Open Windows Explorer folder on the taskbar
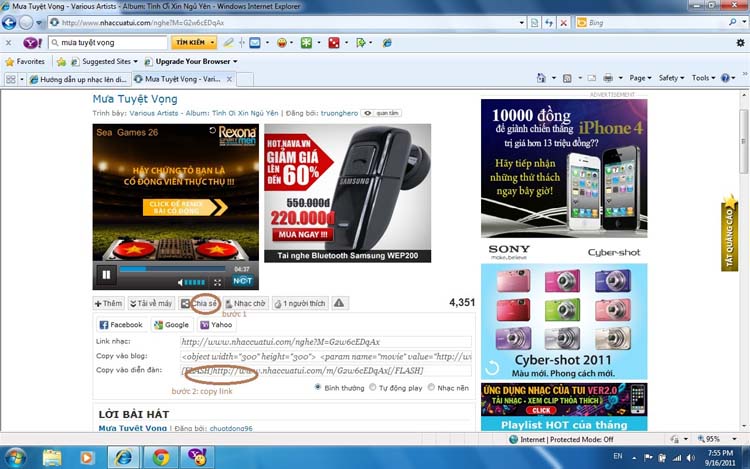Viewport: 750px width, 469px height. (52, 458)
